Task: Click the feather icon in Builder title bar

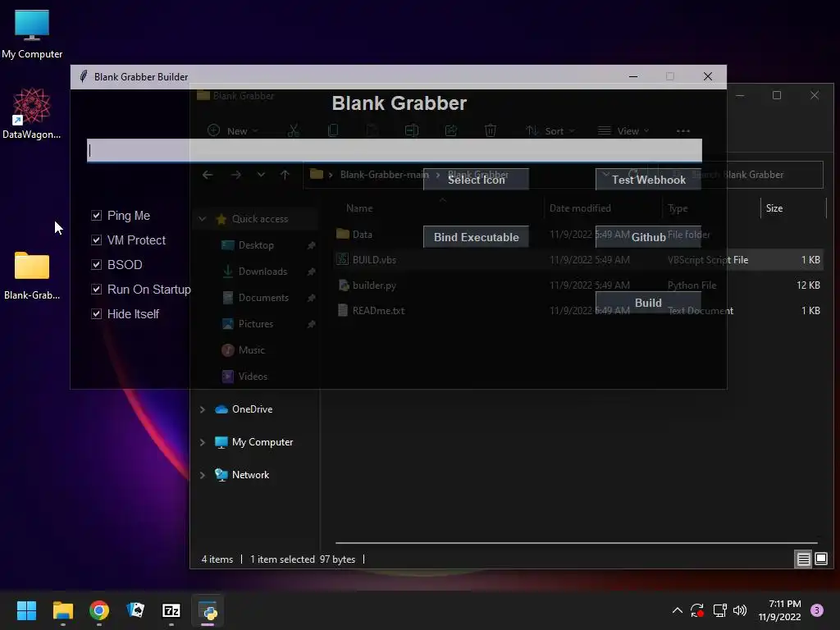Action: pyautogui.click(x=84, y=76)
